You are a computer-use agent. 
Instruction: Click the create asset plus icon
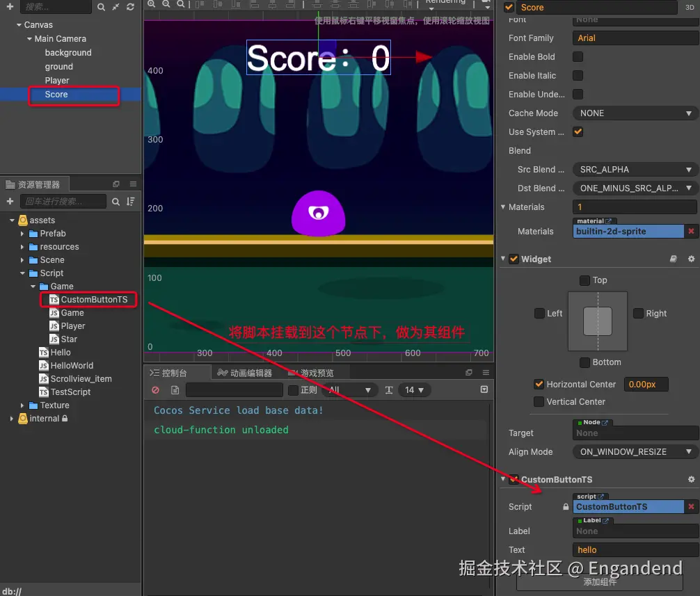point(10,201)
